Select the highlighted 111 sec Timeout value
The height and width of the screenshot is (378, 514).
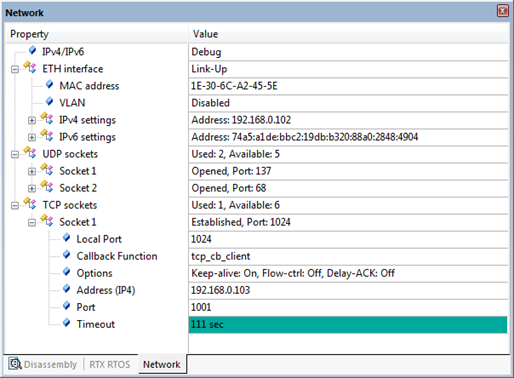[x=348, y=324]
